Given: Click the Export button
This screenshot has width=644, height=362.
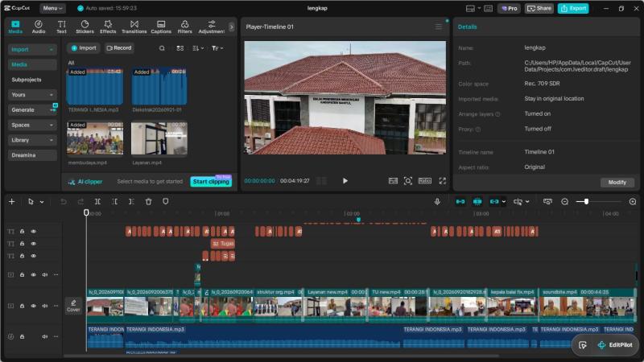Looking at the screenshot, I should tap(573, 8).
